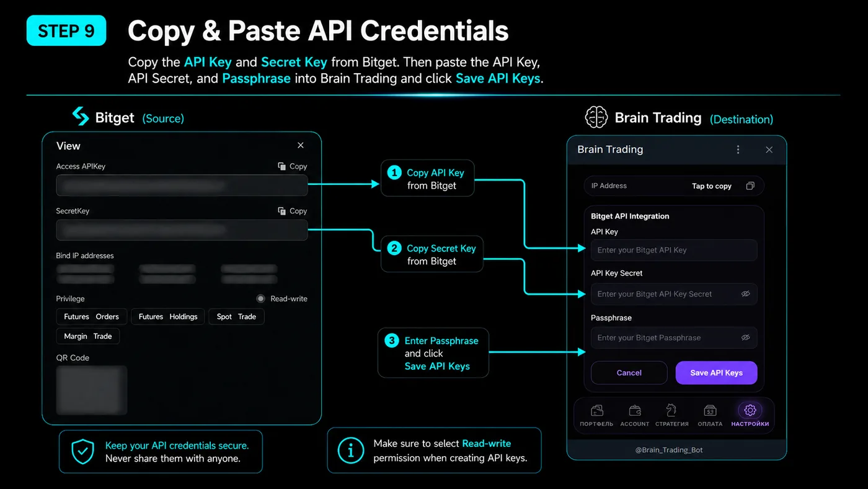Close the Bitget View dialog
This screenshot has height=489, width=868.
click(301, 145)
